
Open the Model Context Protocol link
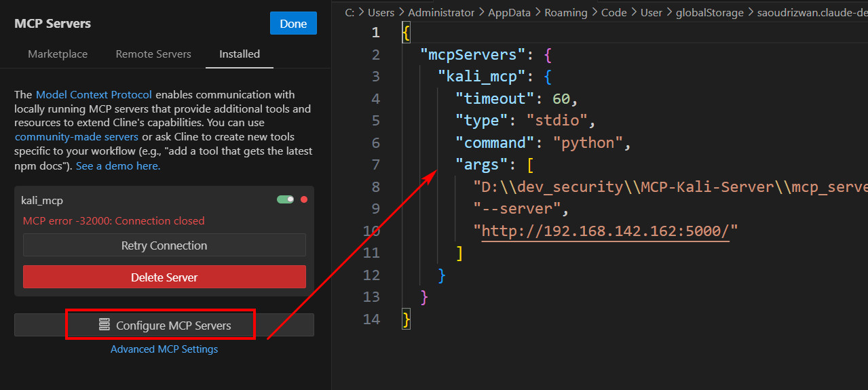[x=94, y=95]
